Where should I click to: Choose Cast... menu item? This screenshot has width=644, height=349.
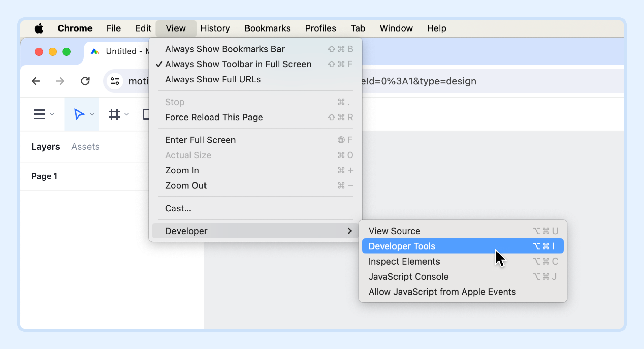[x=255, y=208]
